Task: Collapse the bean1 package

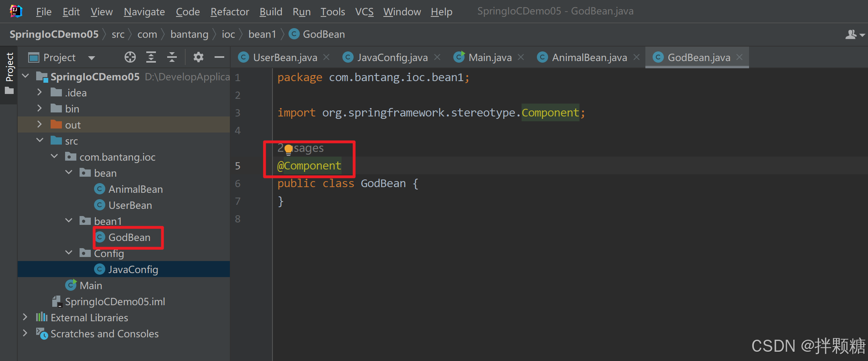Action: (69, 220)
